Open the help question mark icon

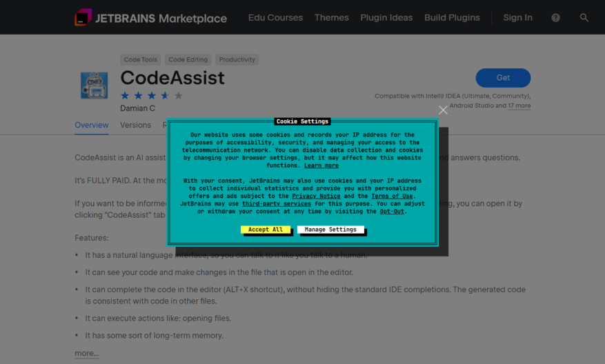555,18
